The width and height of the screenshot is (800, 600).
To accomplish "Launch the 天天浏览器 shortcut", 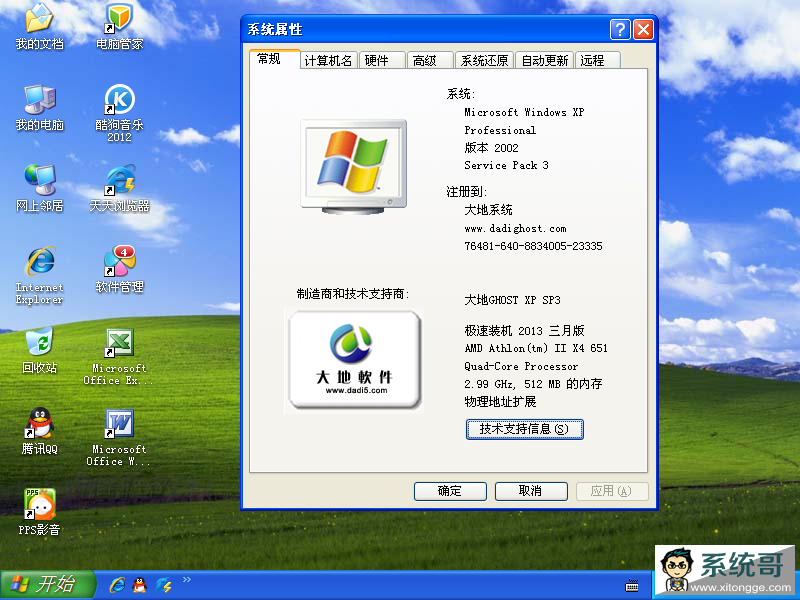I will click(x=119, y=188).
